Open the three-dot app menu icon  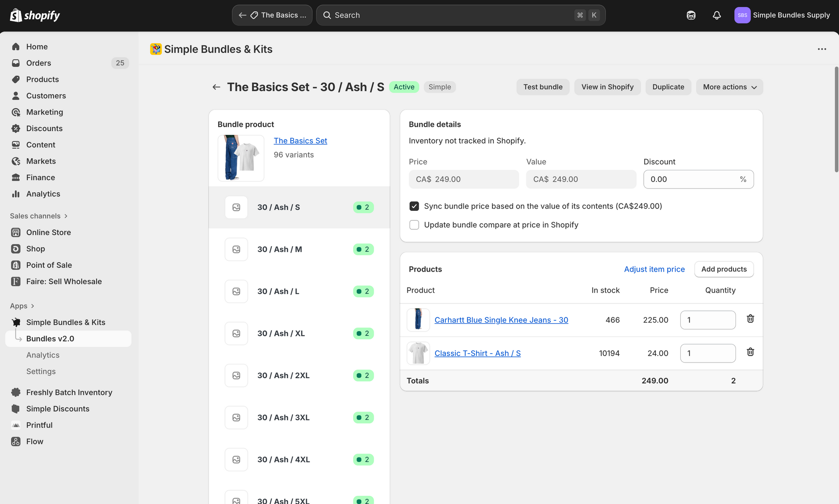[822, 49]
